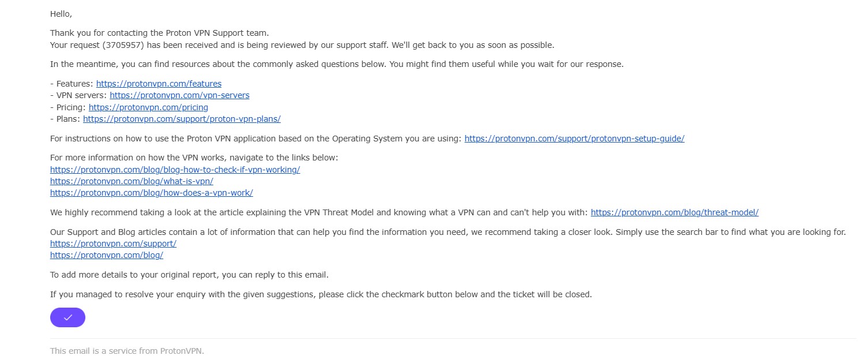Open the protonvpn.com/blog/ link
Viewport: 868px width, 359px height.
tap(107, 255)
